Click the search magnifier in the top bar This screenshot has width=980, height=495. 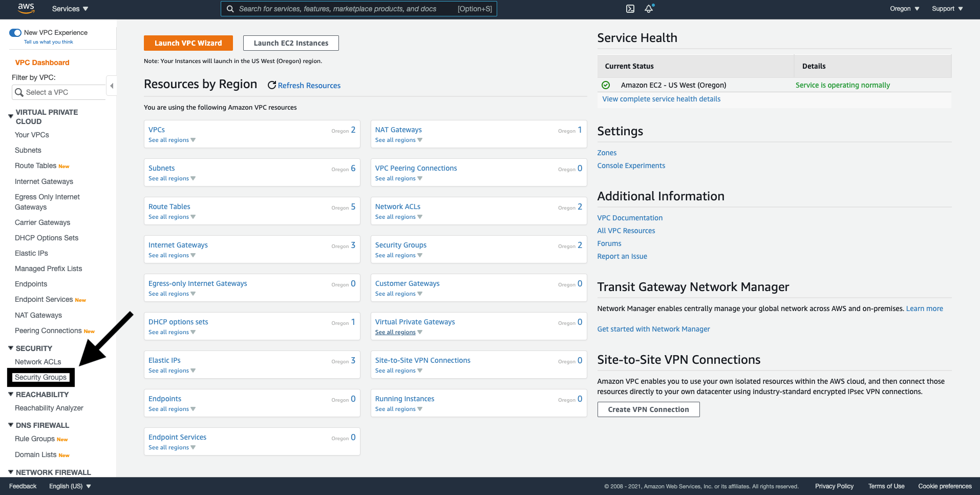click(x=230, y=9)
